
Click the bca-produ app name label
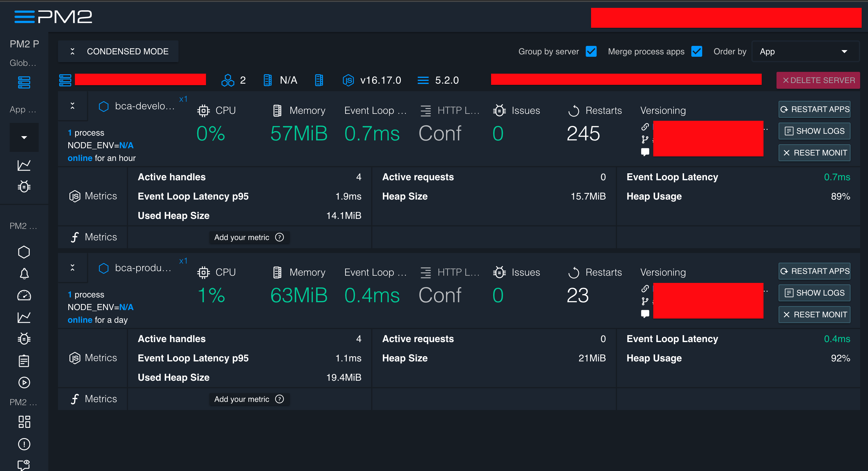(x=143, y=268)
